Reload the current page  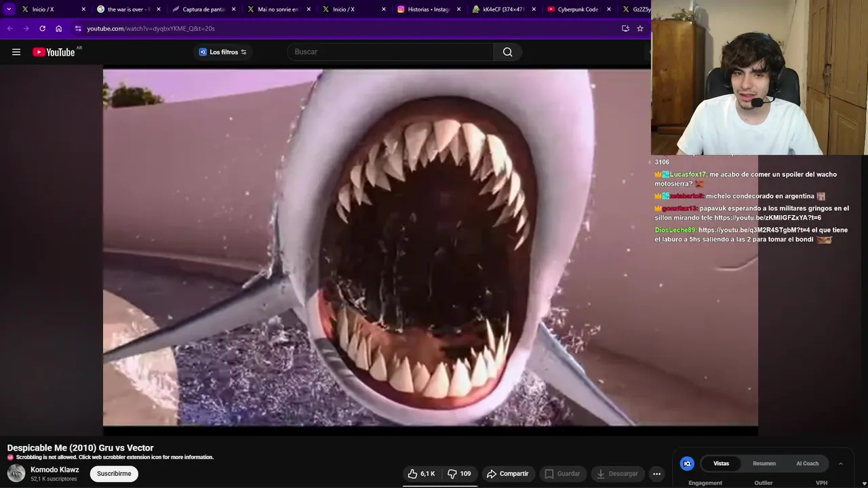pos(42,28)
